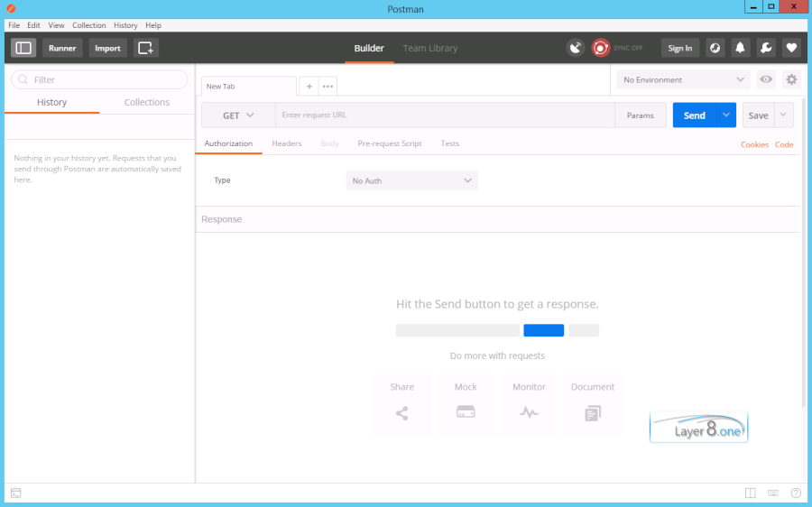Click the red sync status icon
This screenshot has width=812, height=507.
click(x=601, y=48)
